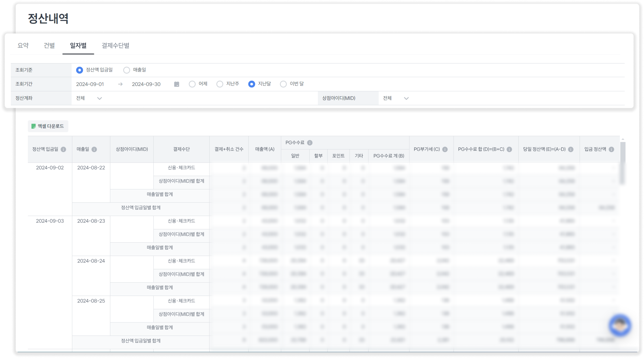The height and width of the screenshot is (358, 644).
Task: Open the 건별 tab
Action: (x=49, y=45)
